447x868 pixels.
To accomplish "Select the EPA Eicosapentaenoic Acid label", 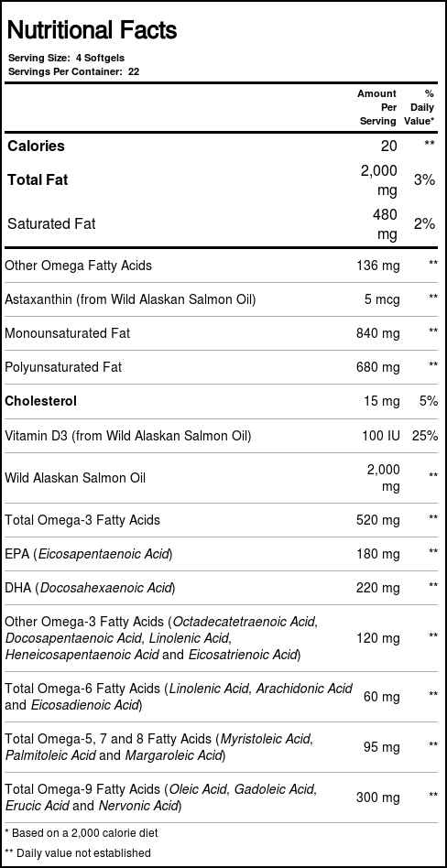I will pyautogui.click(x=89, y=554).
